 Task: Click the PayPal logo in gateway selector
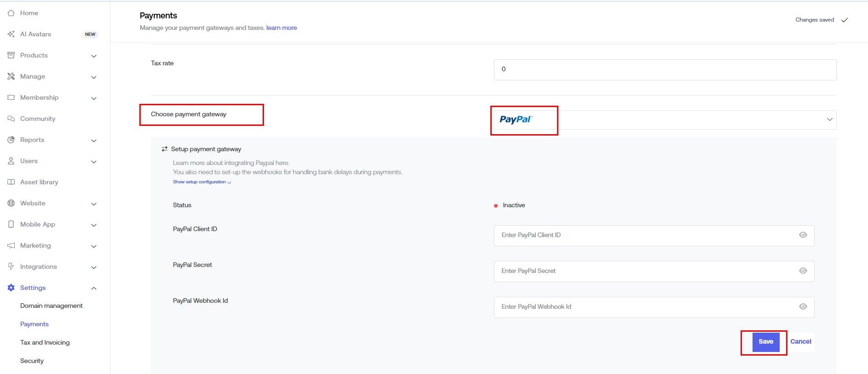click(x=516, y=119)
